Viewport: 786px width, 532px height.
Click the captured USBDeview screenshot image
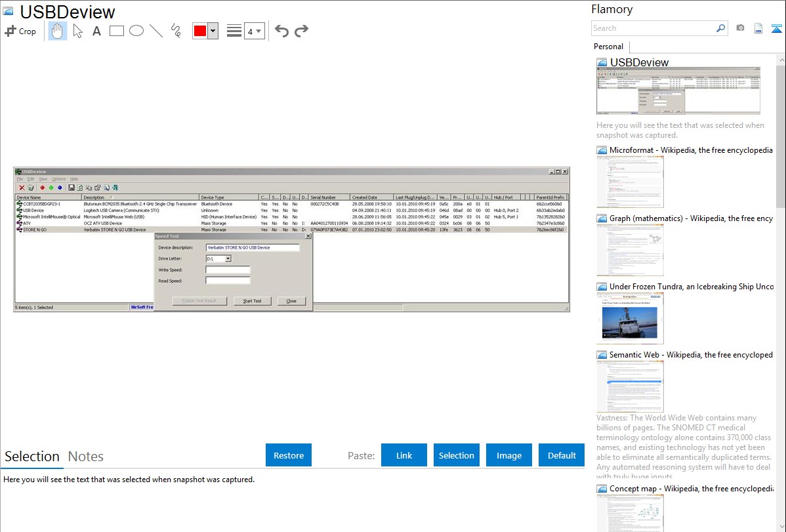tap(292, 239)
